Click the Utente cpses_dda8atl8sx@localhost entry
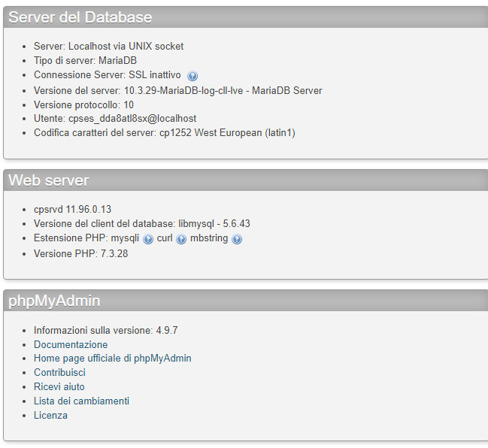The width and height of the screenshot is (488, 448). click(x=115, y=119)
